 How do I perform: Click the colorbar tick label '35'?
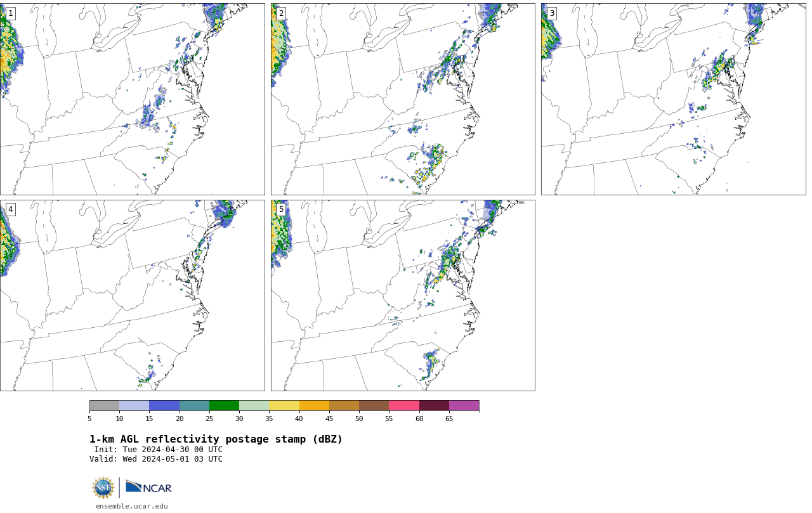coord(269,419)
